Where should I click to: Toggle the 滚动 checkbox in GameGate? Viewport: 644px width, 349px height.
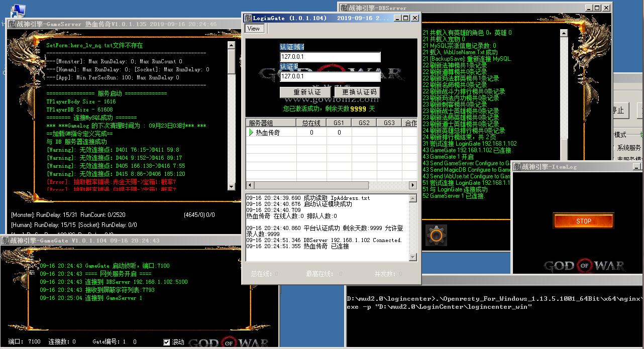[167, 342]
